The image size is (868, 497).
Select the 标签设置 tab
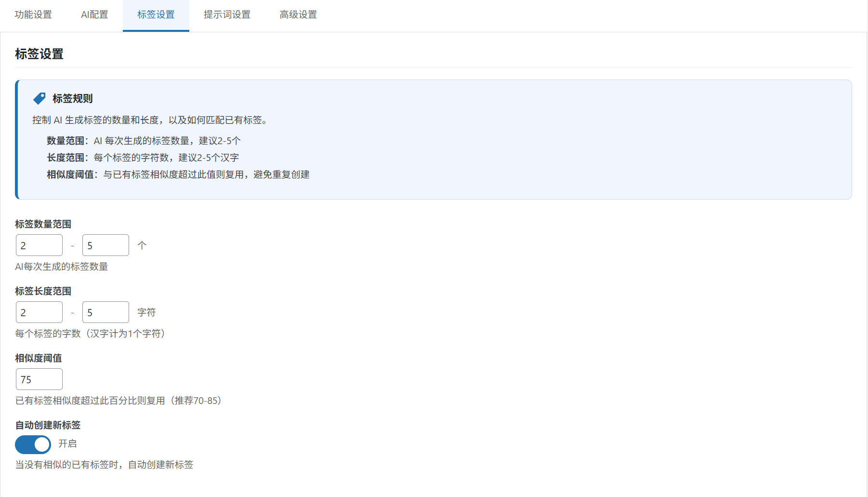point(156,15)
